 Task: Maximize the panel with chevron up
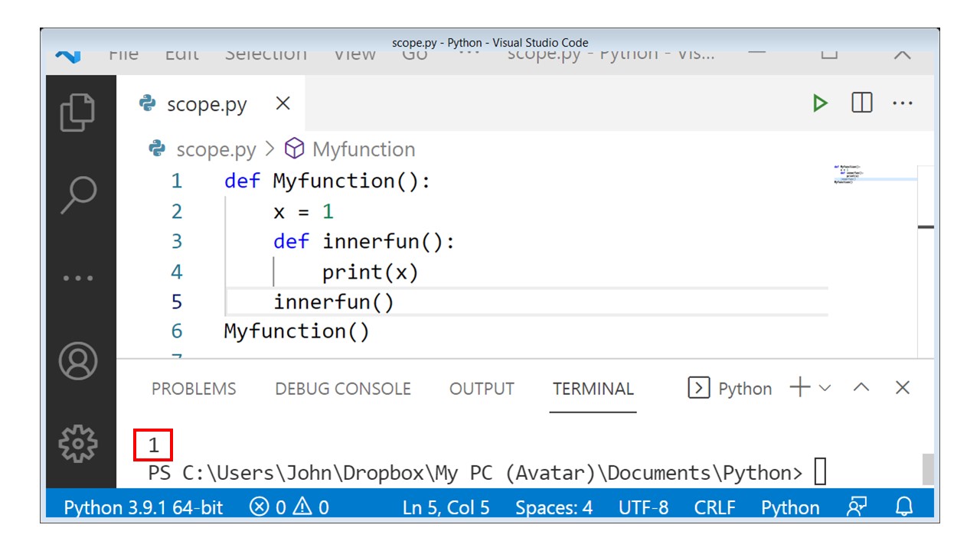pyautogui.click(x=861, y=389)
